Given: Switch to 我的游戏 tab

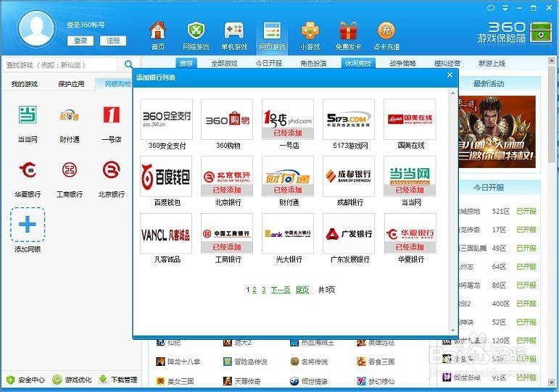Looking at the screenshot, I should tap(24, 84).
